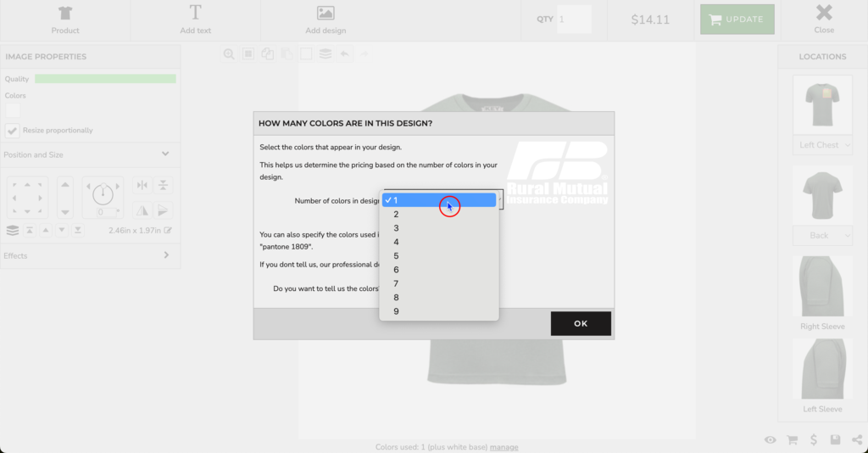The image size is (868, 453).
Task: Click the save floppy disk icon
Action: 836,439
